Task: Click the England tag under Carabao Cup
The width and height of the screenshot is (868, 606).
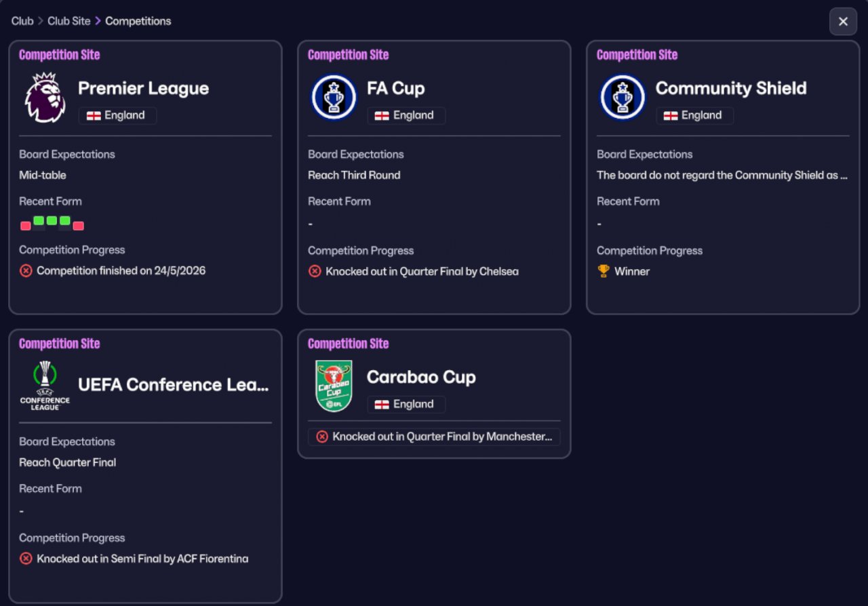Action: [406, 404]
